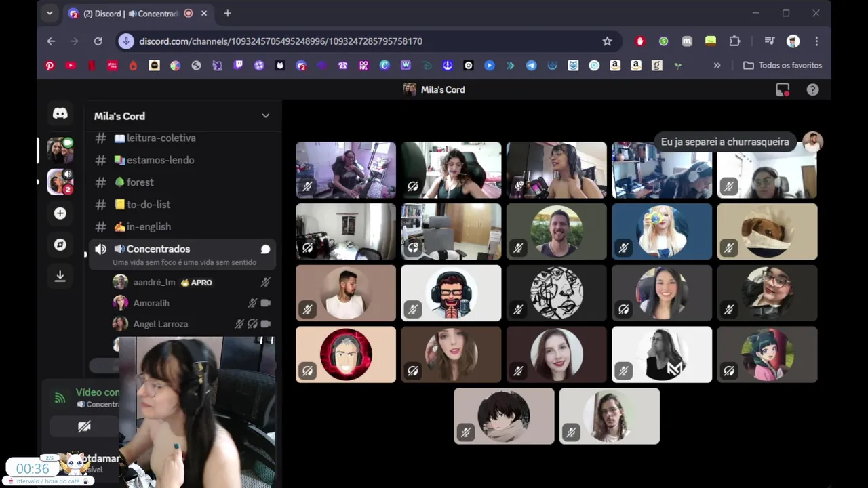868x488 pixels.
Task: Click the Vídeo conectado status text
Action: coord(98,392)
